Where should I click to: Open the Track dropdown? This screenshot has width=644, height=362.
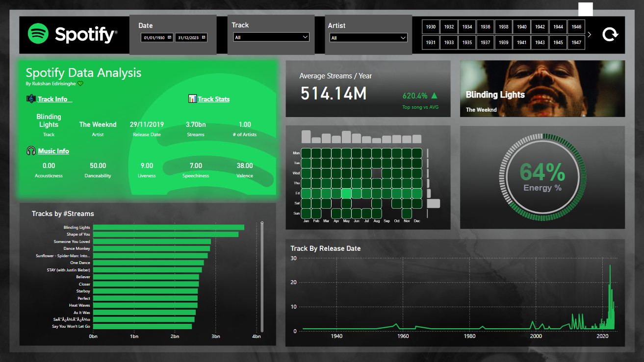(271, 37)
